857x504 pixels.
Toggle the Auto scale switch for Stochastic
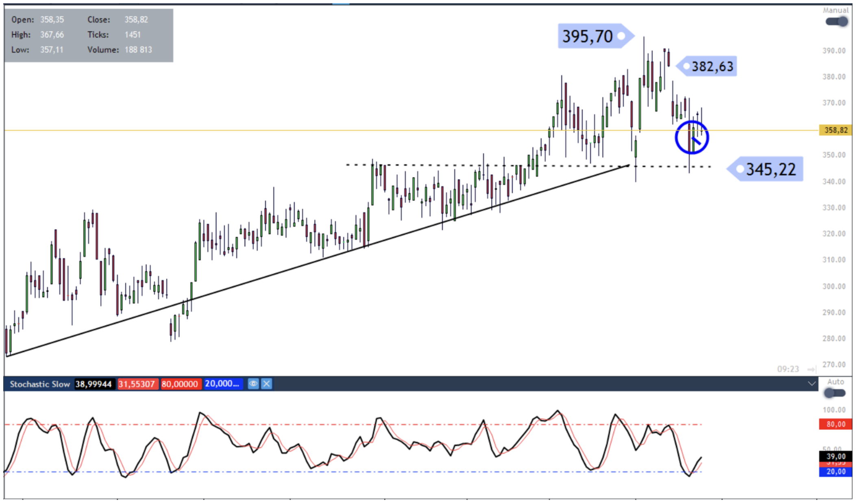[834, 393]
